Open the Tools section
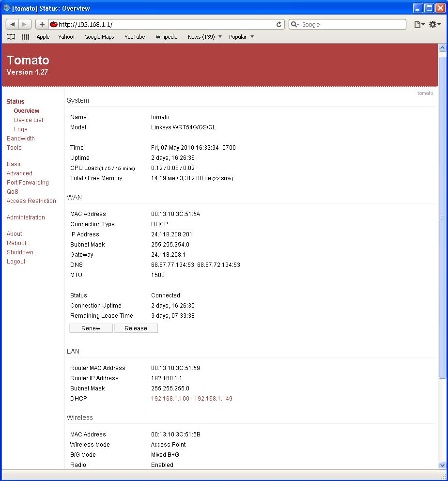 click(14, 148)
